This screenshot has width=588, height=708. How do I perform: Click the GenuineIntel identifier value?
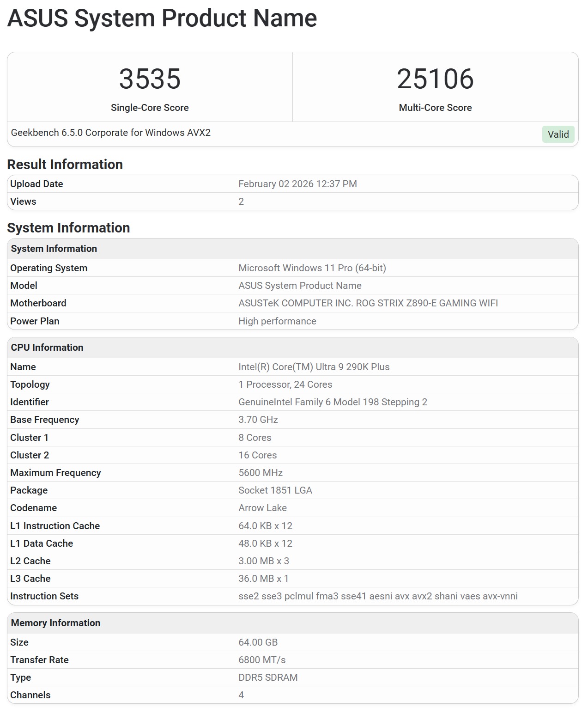(x=333, y=402)
